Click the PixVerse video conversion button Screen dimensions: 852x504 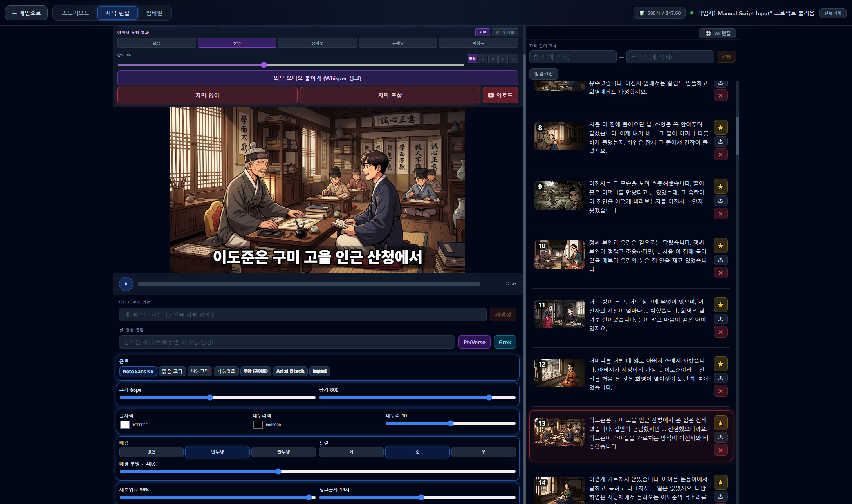474,342
